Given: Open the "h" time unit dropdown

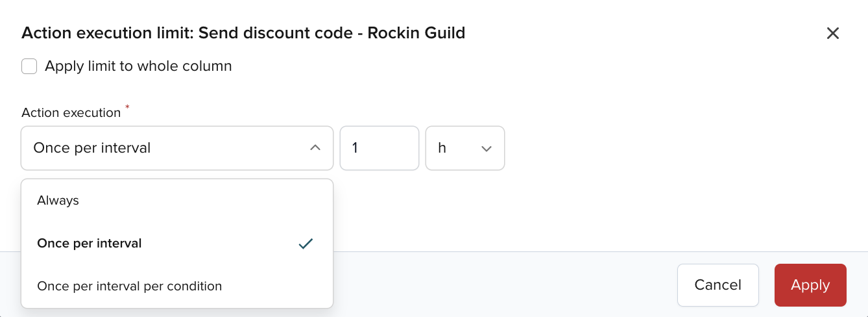Looking at the screenshot, I should click(464, 148).
